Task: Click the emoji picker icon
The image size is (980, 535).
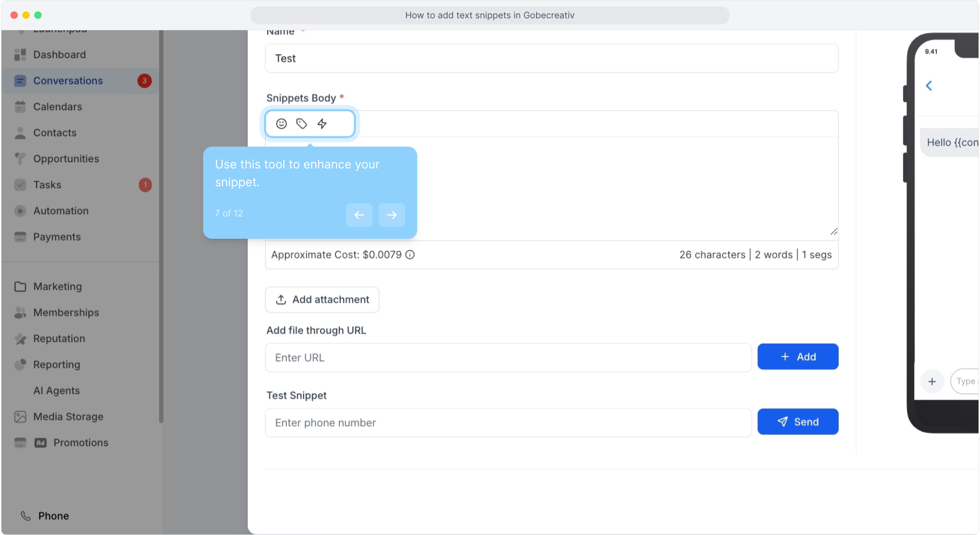Action: (x=281, y=124)
